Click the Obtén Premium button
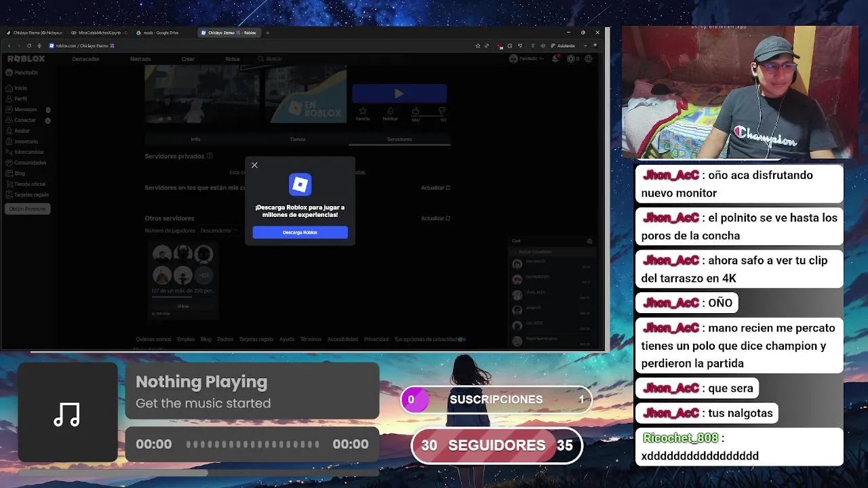Image resolution: width=868 pixels, height=488 pixels. 27,209
